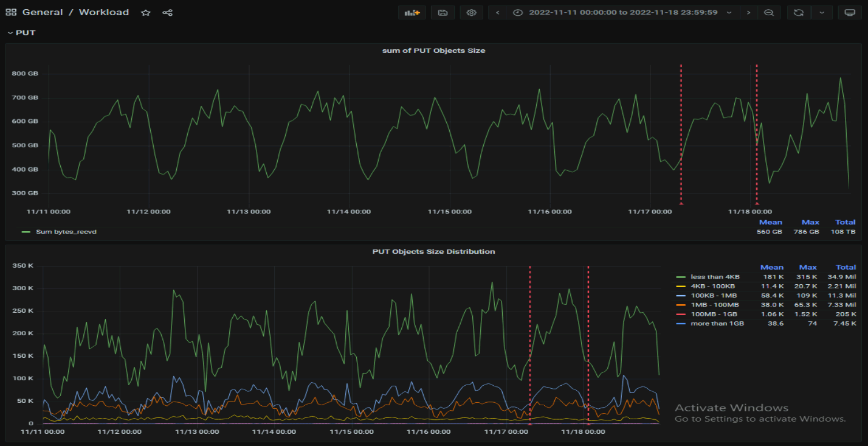The height and width of the screenshot is (446, 868).
Task: Cycle view mode with monitor icon
Action: pyautogui.click(x=850, y=12)
